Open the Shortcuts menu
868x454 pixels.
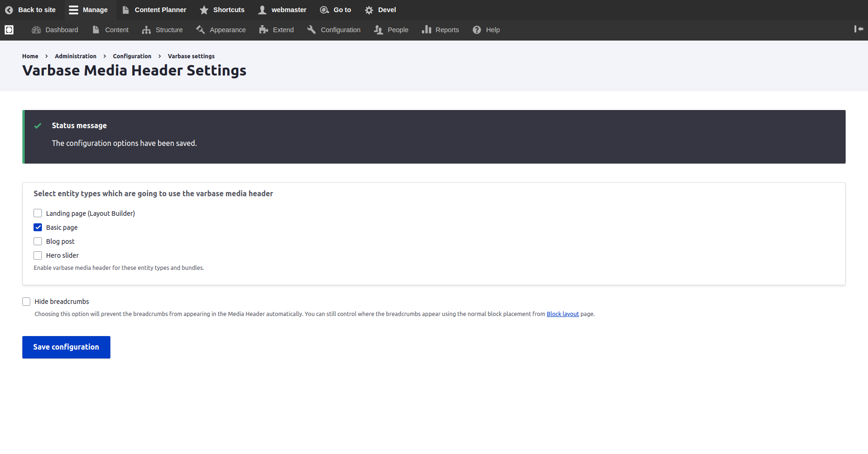222,10
